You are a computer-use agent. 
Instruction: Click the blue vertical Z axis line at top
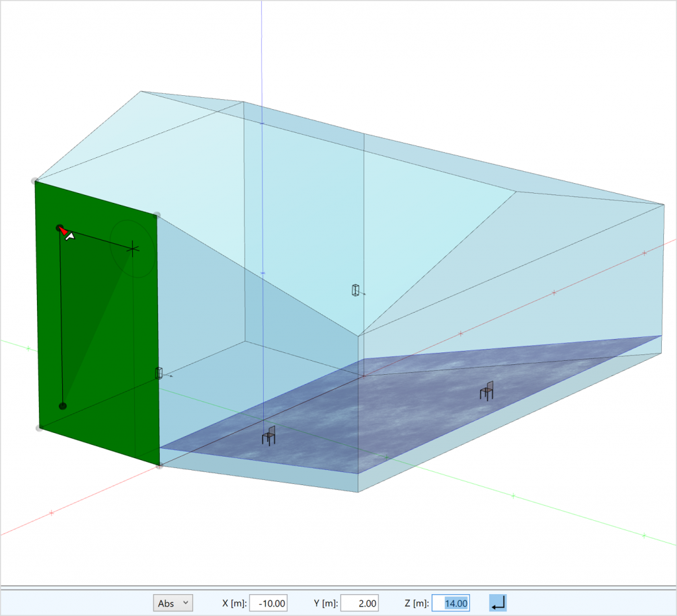262,40
